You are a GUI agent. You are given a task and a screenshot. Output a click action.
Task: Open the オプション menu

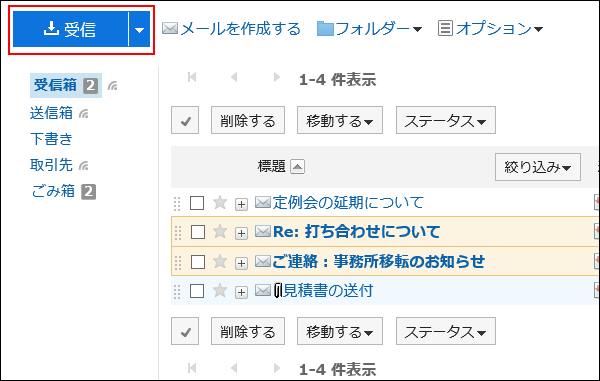tap(491, 29)
